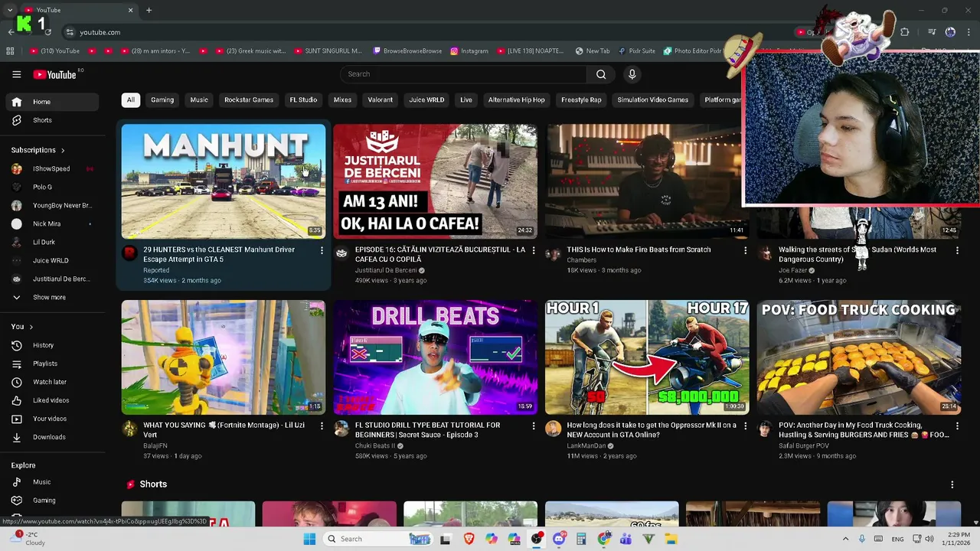Go to Home in the sidebar

[x=51, y=102]
